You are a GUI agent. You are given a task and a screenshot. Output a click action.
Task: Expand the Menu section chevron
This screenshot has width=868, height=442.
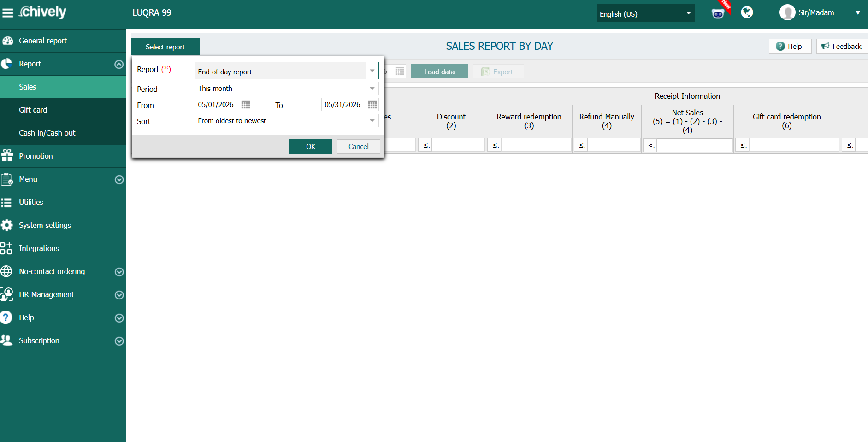coord(119,179)
